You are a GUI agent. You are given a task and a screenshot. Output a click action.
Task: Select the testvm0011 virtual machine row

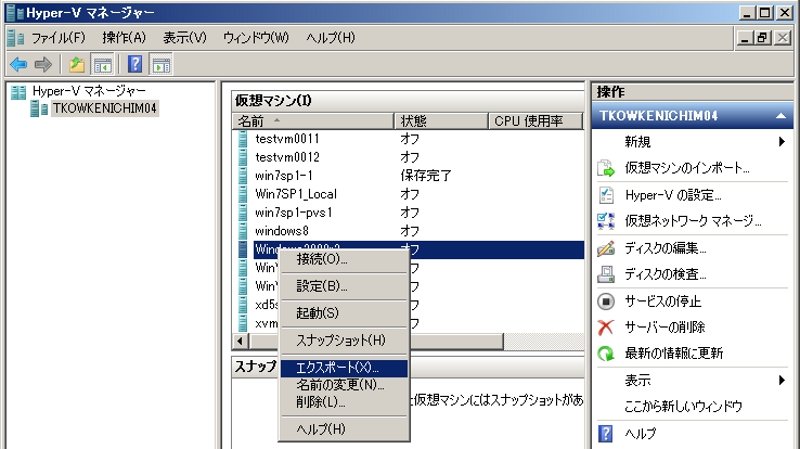point(409,139)
